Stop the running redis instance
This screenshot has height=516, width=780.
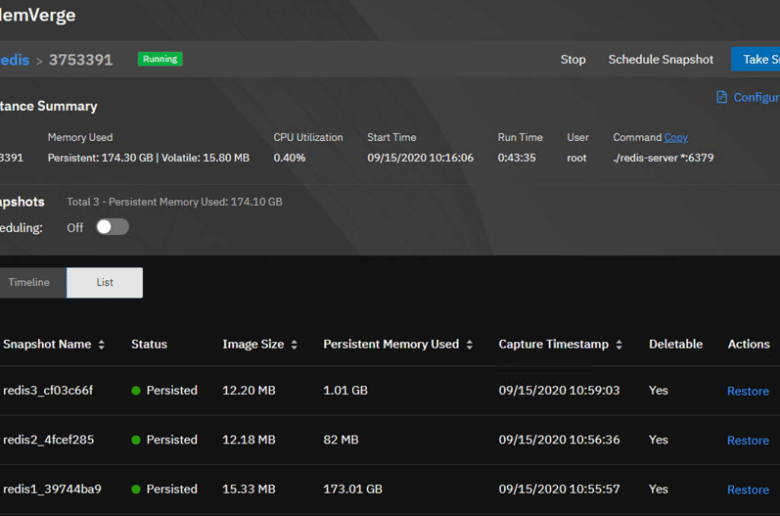click(x=573, y=60)
